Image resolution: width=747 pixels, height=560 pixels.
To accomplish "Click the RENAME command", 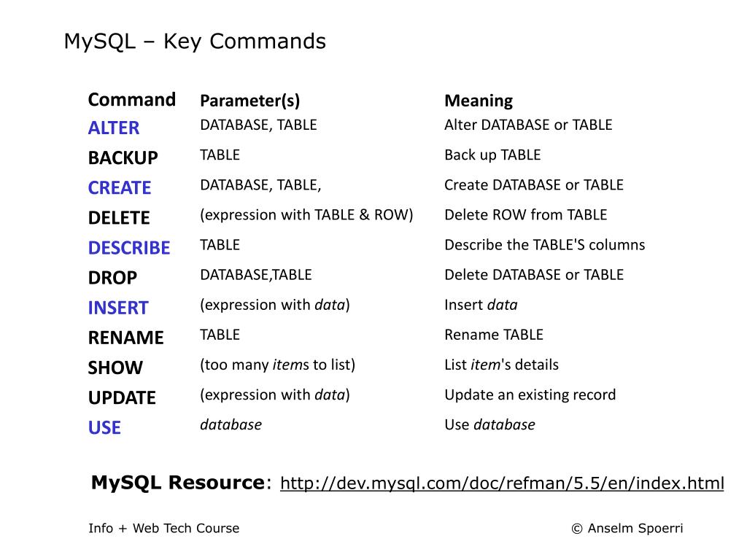I will point(125,338).
